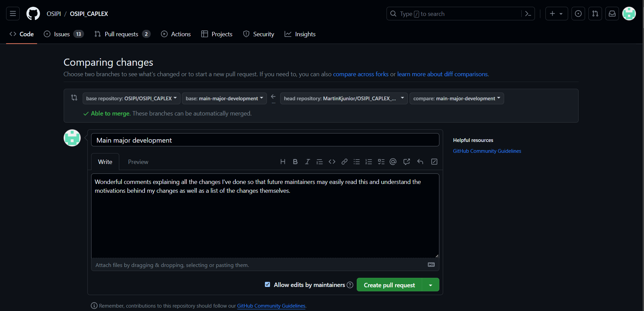Toggle Allow edits by maintainers

[x=267, y=285]
